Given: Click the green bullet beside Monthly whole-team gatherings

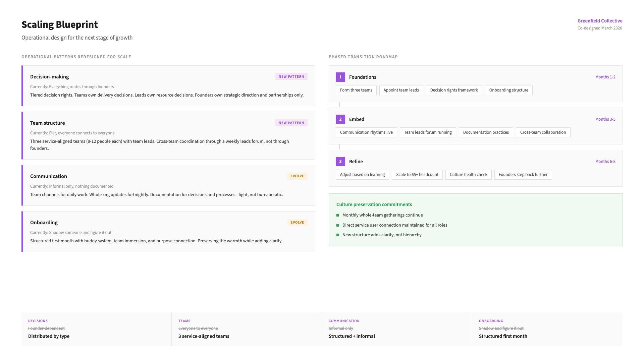Looking at the screenshot, I should coord(338,215).
